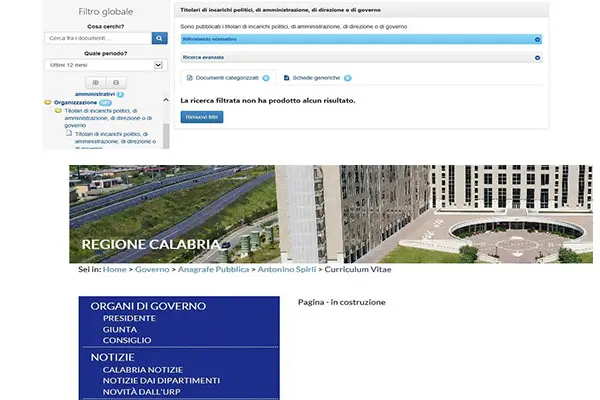This screenshot has height=400, width=600.
Task: Click the 'Rimuovi filtri' button
Action: point(202,117)
